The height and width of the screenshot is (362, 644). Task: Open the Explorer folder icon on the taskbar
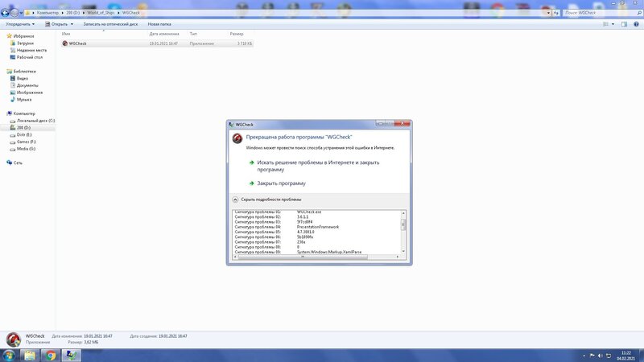pyautogui.click(x=30, y=356)
